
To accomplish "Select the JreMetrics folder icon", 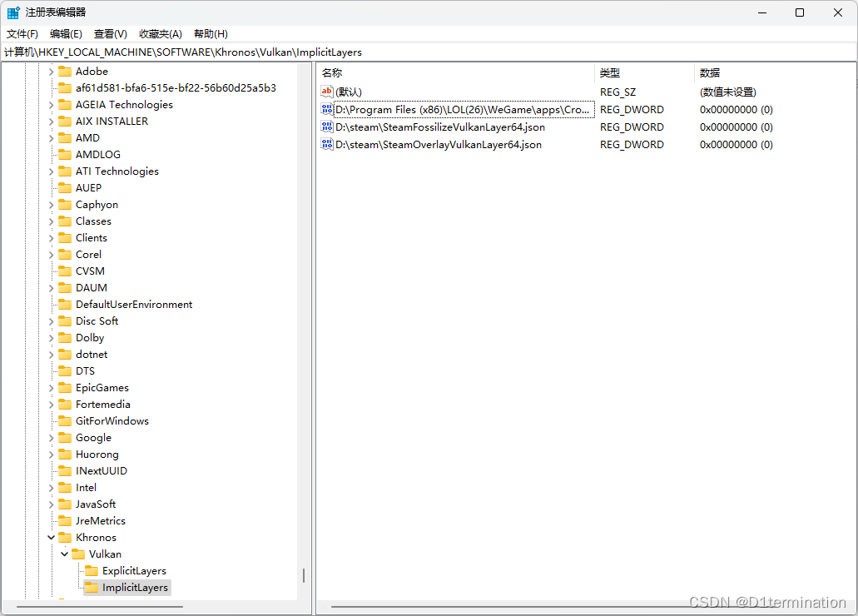I will tap(65, 521).
